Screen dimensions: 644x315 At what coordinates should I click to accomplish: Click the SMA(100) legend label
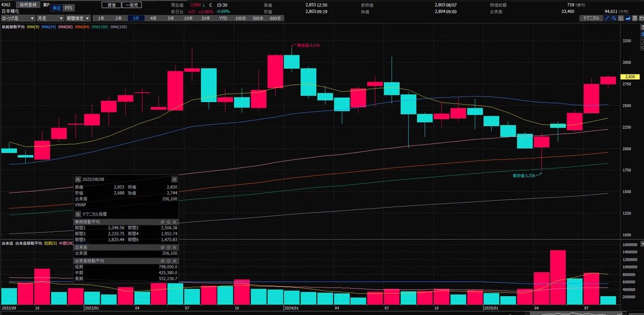click(100, 27)
